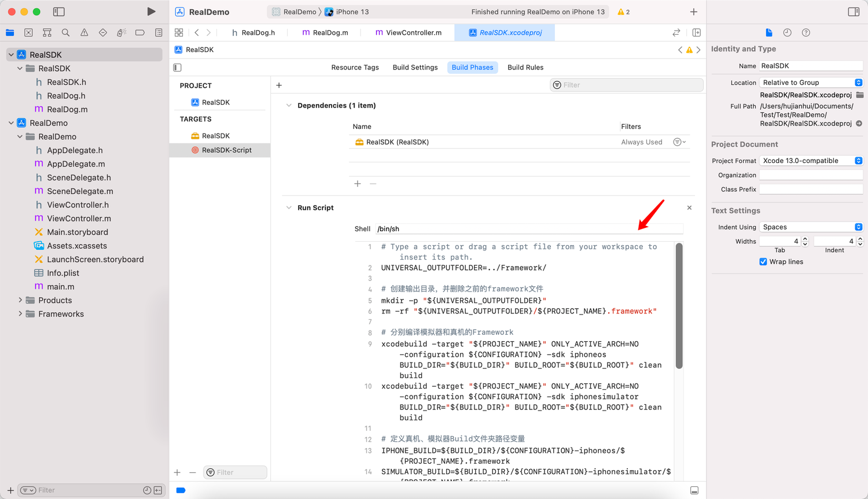This screenshot has height=499, width=868.
Task: Go forward in editor history
Action: point(208,33)
